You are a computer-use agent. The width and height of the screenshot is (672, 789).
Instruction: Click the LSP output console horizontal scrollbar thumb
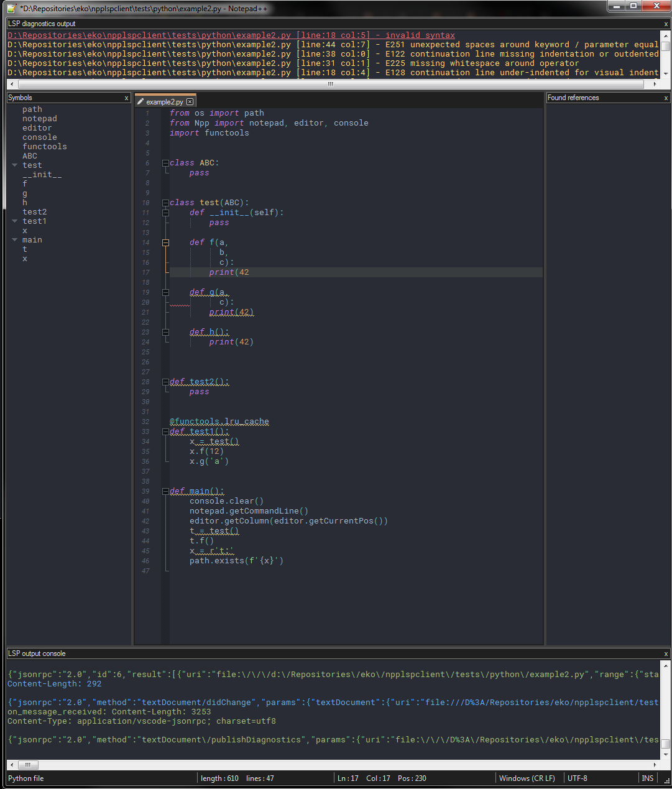click(28, 765)
